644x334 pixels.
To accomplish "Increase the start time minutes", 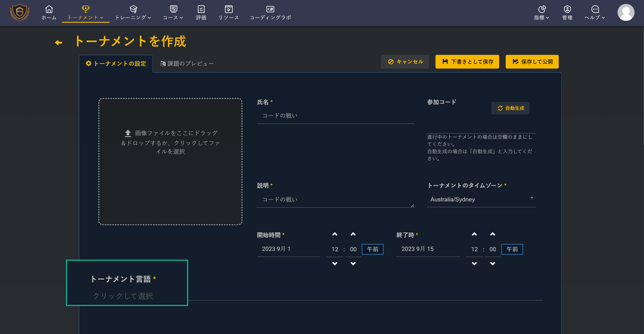I will 353,234.
